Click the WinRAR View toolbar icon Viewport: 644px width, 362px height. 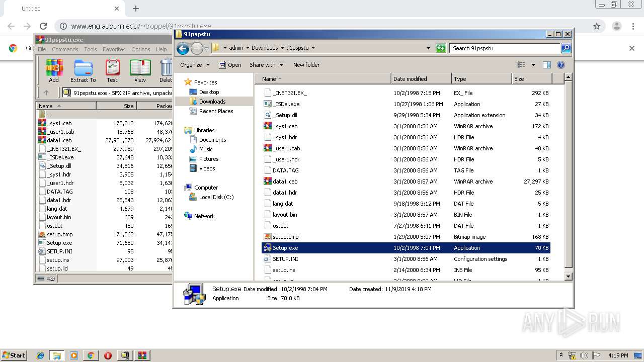pyautogui.click(x=140, y=71)
